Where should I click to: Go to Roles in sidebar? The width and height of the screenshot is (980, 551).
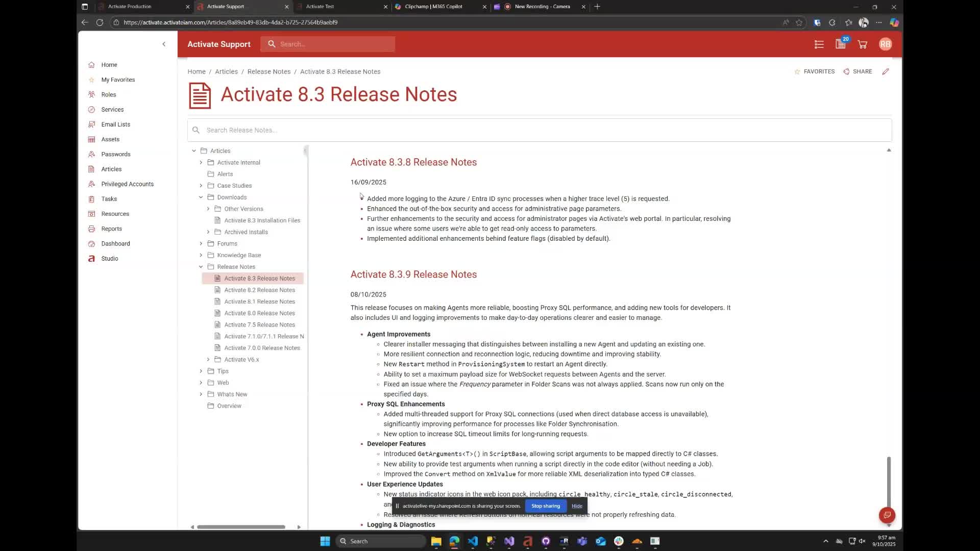108,94
